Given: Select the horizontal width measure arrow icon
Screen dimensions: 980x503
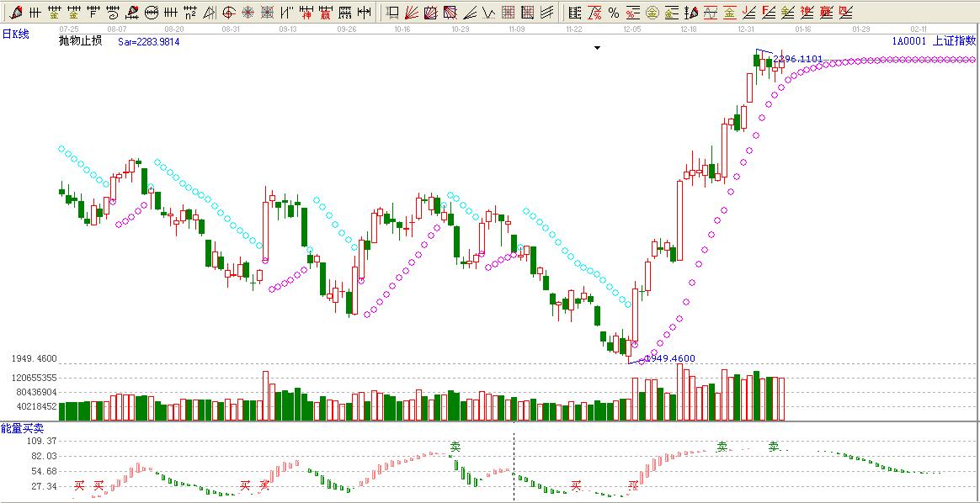Looking at the screenshot, I should (x=364, y=13).
